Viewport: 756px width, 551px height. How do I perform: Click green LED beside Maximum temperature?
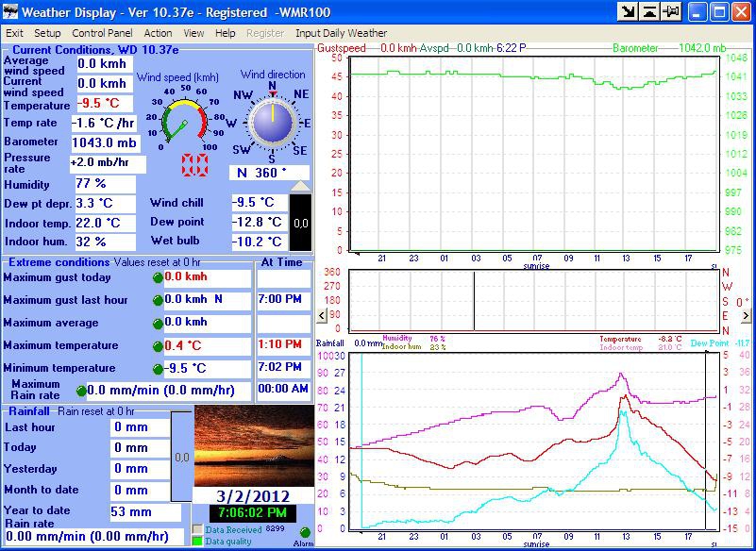[x=158, y=346]
